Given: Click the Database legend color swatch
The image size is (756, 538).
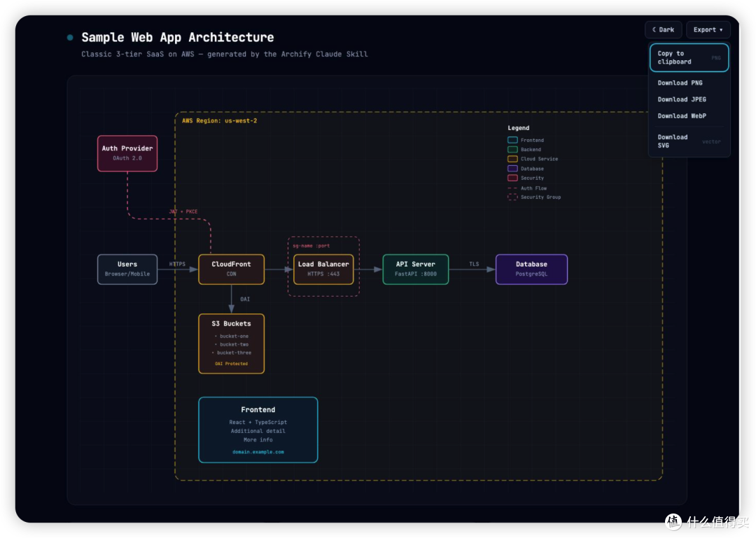Looking at the screenshot, I should [512, 169].
